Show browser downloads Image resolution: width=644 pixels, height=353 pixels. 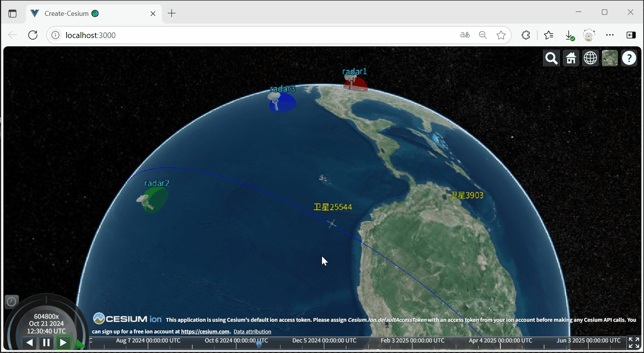(x=570, y=35)
